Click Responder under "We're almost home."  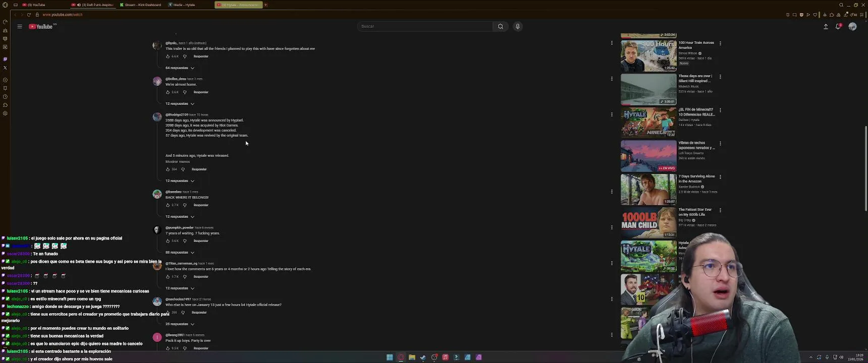point(201,92)
